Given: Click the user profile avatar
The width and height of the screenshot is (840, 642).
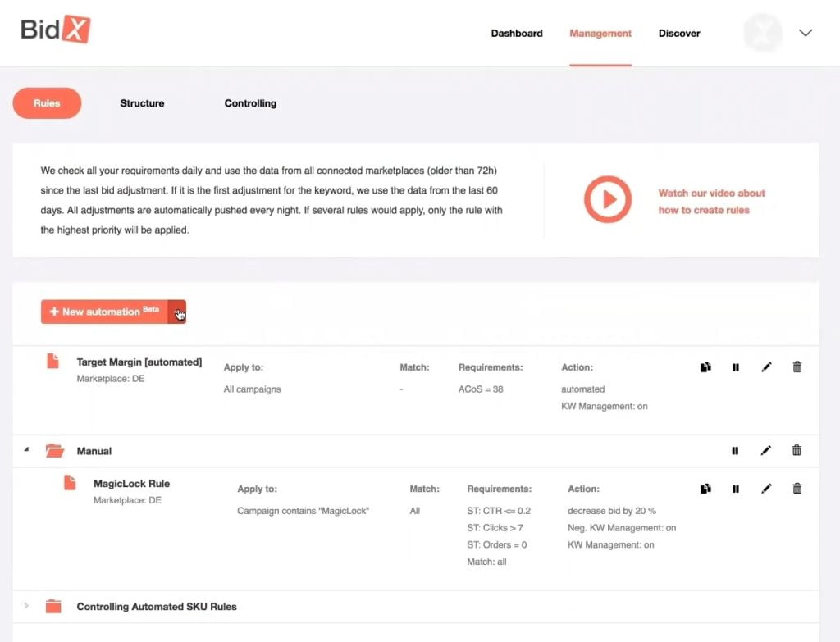Looking at the screenshot, I should pyautogui.click(x=763, y=33).
